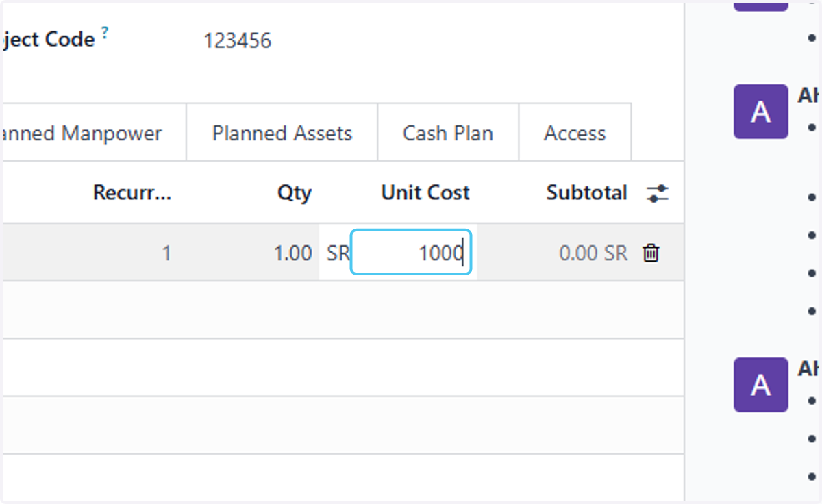Open the lower purple A avatar
The height and width of the screenshot is (504, 822).
(760, 385)
